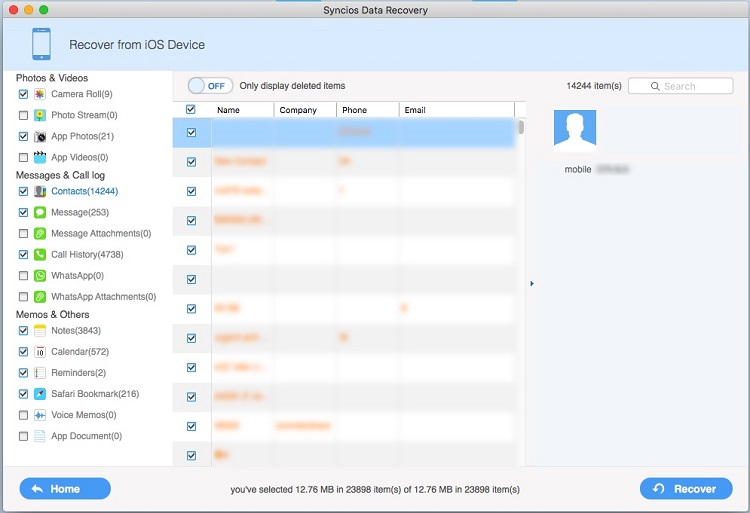Click the App Document file icon

[x=40, y=436]
